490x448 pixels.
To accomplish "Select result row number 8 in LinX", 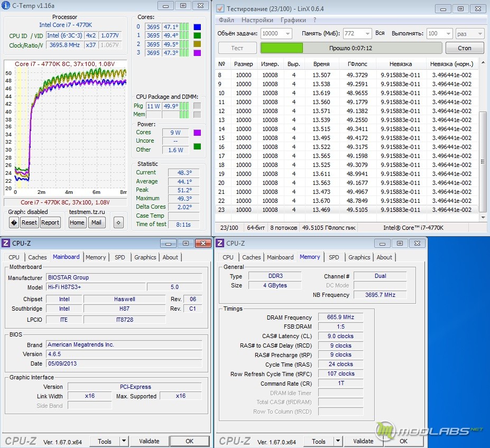I will tap(347, 75).
